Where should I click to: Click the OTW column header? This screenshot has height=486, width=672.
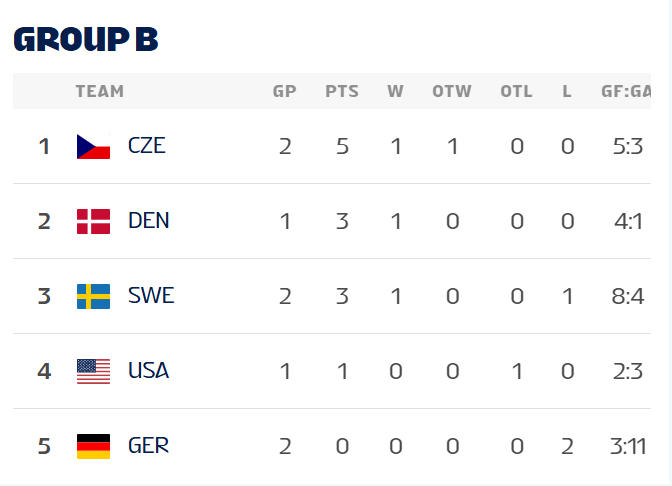tap(452, 91)
